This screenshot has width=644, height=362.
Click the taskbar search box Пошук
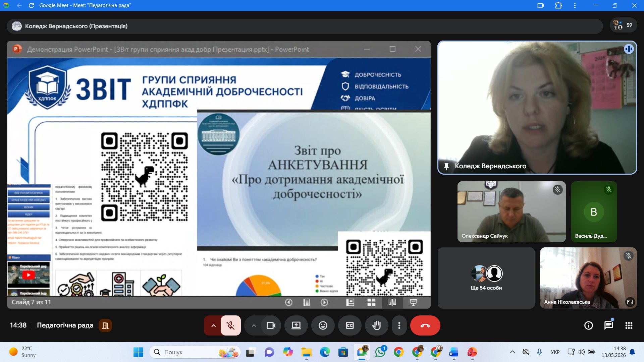(195, 352)
